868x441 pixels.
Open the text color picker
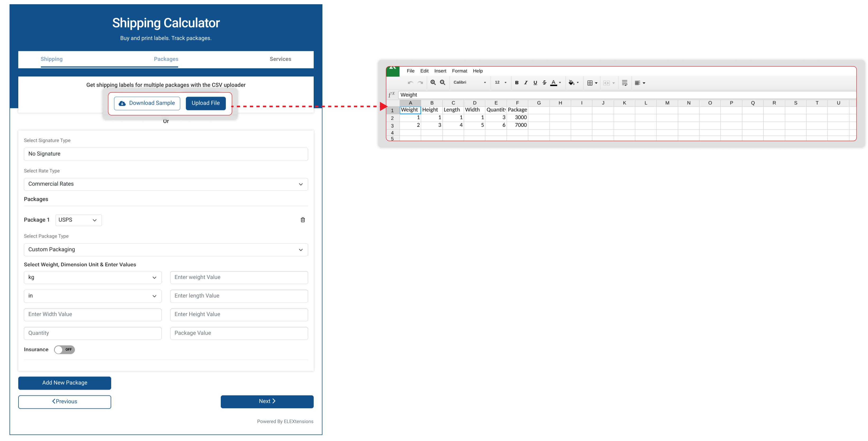(554, 82)
